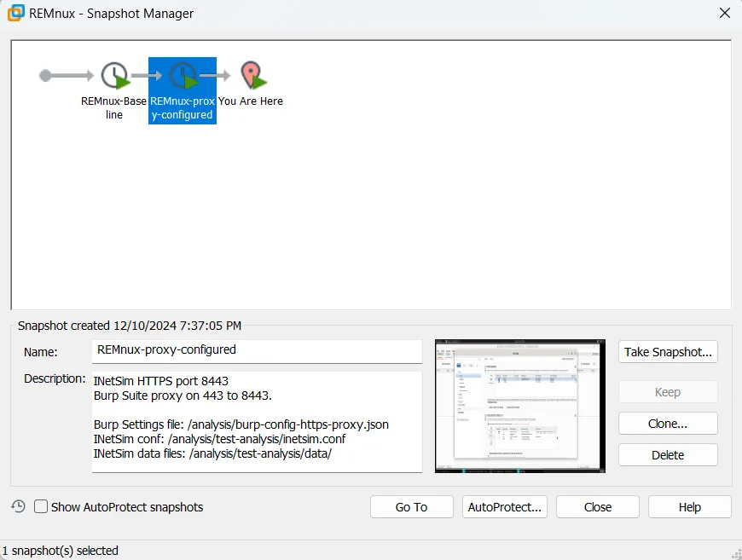The height and width of the screenshot is (560, 742).
Task: Click the resize grip in the status bar corner
Action: 735,553
